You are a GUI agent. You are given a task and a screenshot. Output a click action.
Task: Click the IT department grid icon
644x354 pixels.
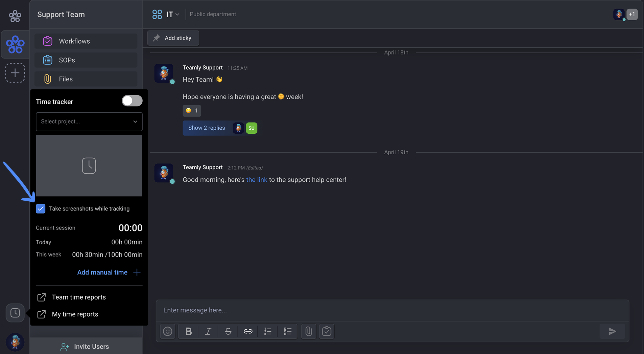point(157,14)
